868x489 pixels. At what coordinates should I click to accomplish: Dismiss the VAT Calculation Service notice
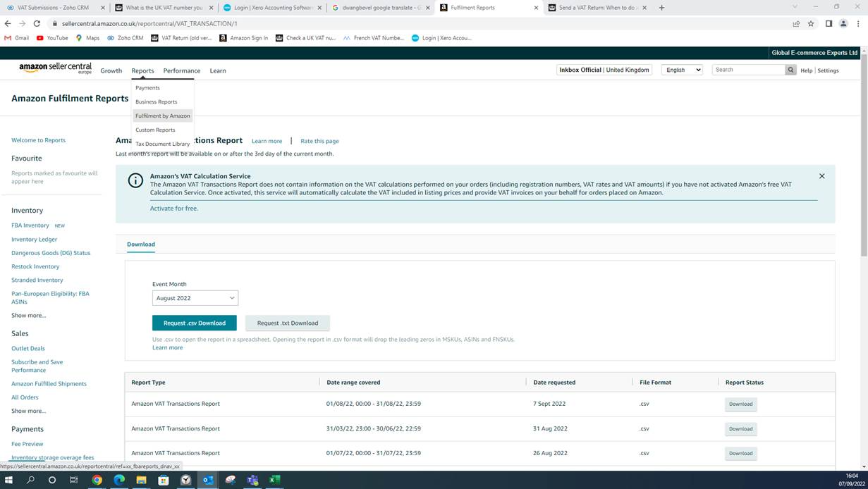(821, 176)
